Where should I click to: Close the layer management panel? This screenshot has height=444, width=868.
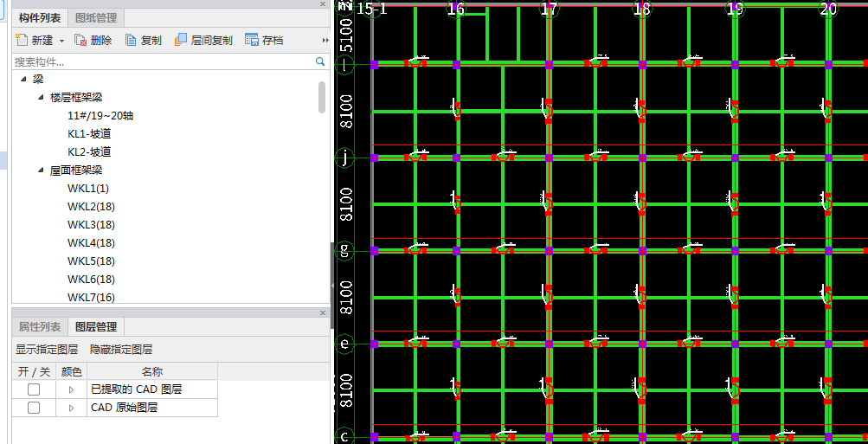click(x=323, y=312)
